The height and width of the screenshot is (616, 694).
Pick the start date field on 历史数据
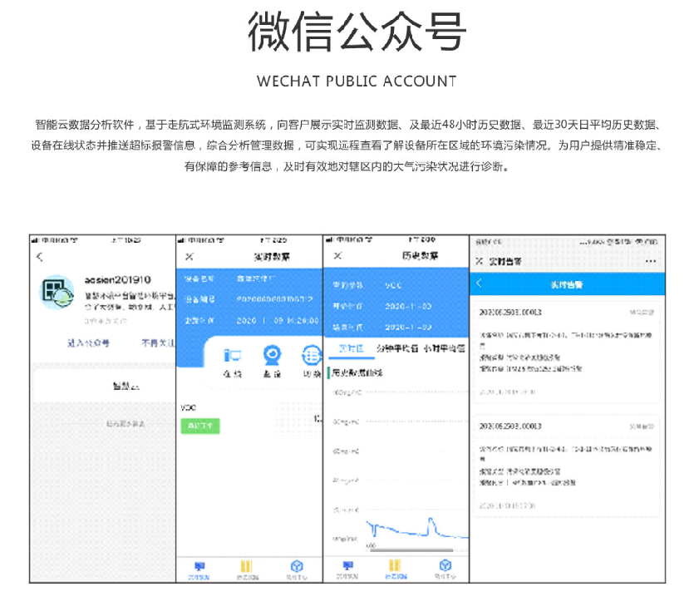[408, 306]
